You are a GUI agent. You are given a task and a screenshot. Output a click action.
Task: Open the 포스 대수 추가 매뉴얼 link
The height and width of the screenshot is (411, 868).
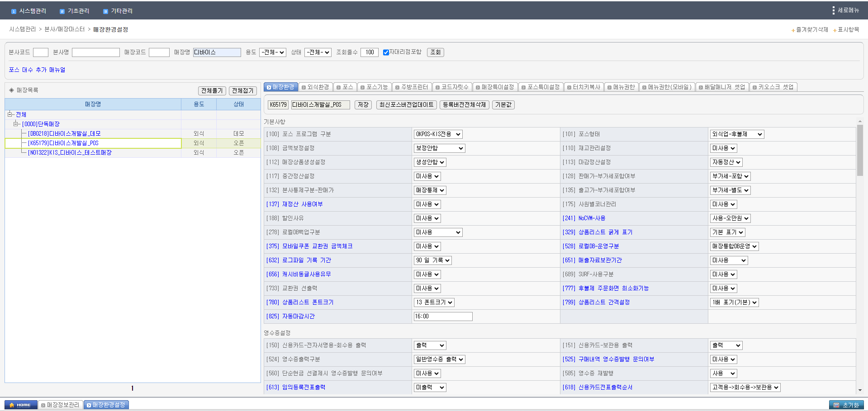(x=37, y=70)
